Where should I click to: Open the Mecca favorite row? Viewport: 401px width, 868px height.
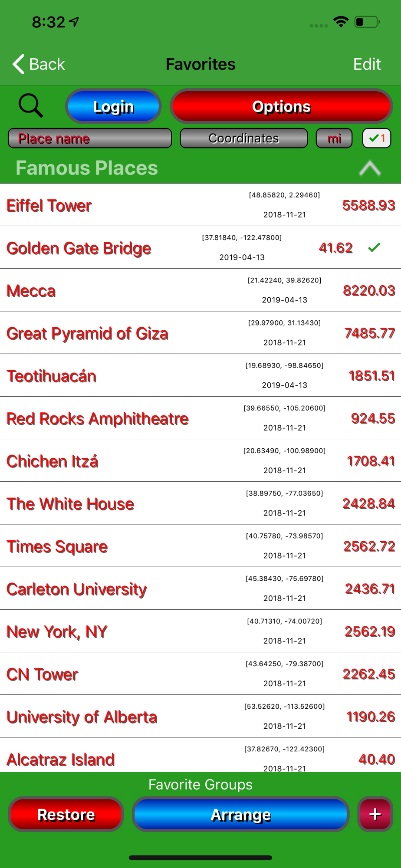tap(31, 291)
